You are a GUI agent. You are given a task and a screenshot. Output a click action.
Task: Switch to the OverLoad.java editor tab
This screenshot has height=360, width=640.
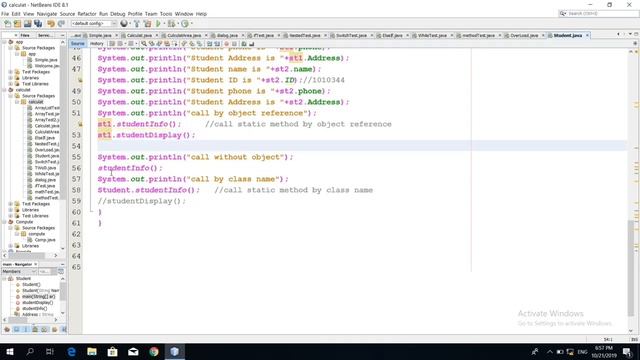[524, 36]
